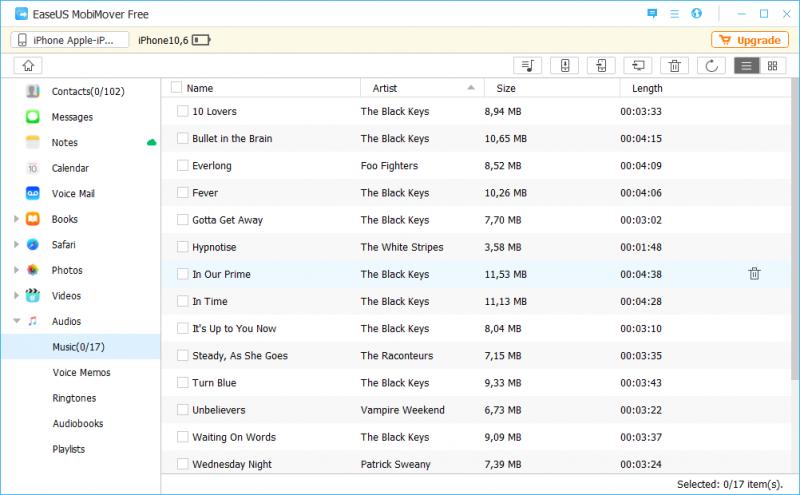Sort by Artist using the sort arrow
The width and height of the screenshot is (800, 495).
pos(471,88)
